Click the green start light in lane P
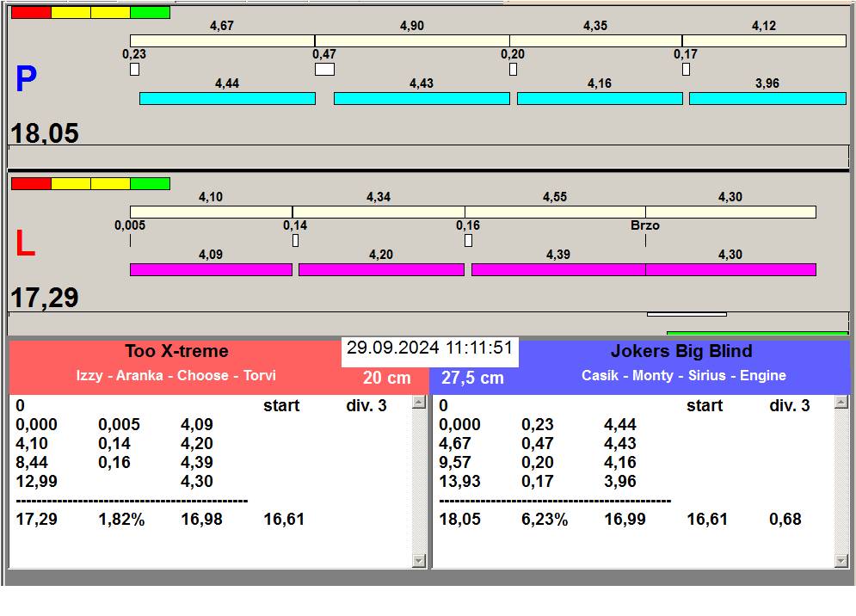This screenshot has height=616, width=856. click(x=150, y=13)
